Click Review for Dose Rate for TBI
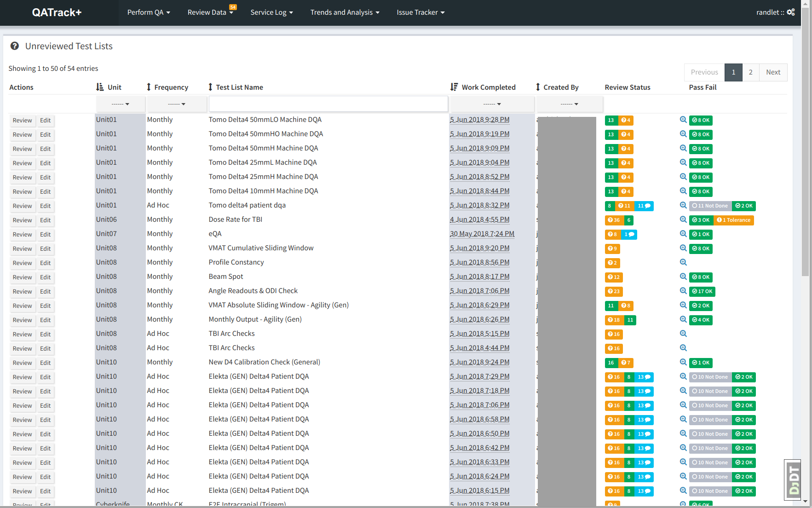Screen dimensions: 812x508 22,220
